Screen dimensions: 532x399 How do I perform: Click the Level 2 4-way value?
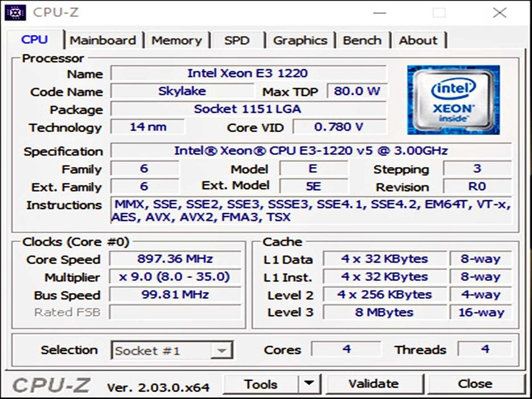point(481,294)
